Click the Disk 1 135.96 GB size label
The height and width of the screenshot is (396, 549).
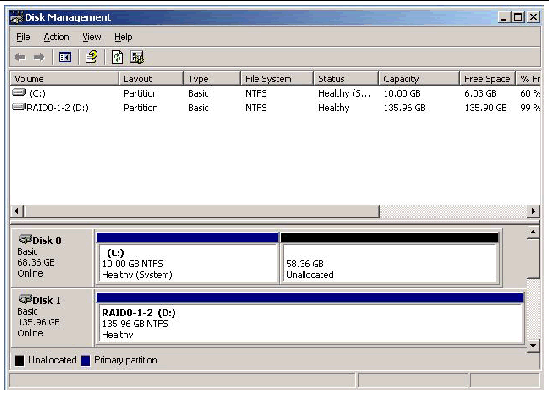tap(39, 322)
